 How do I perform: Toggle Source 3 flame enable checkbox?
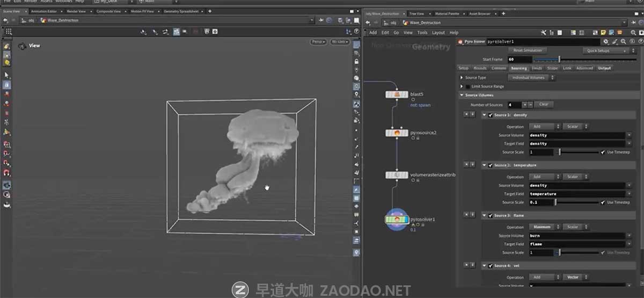pos(491,215)
